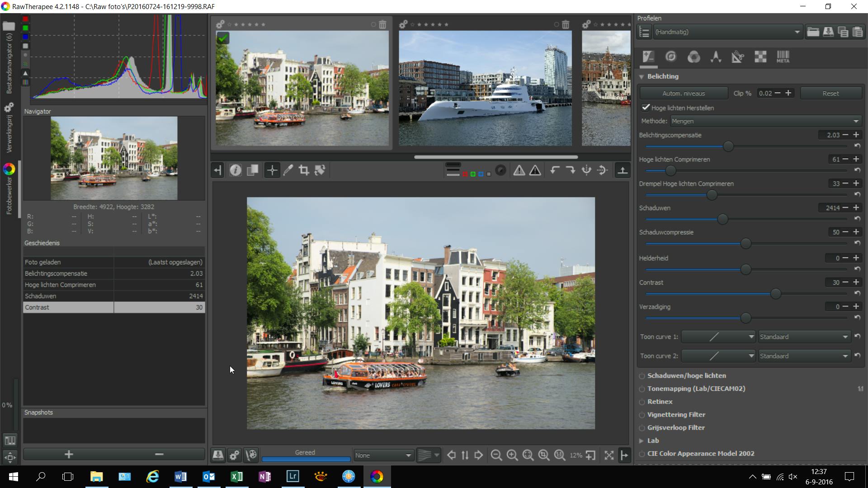Image resolution: width=868 pixels, height=488 pixels.
Task: Uncheck Hoge lichten Herstellen
Action: [646, 108]
